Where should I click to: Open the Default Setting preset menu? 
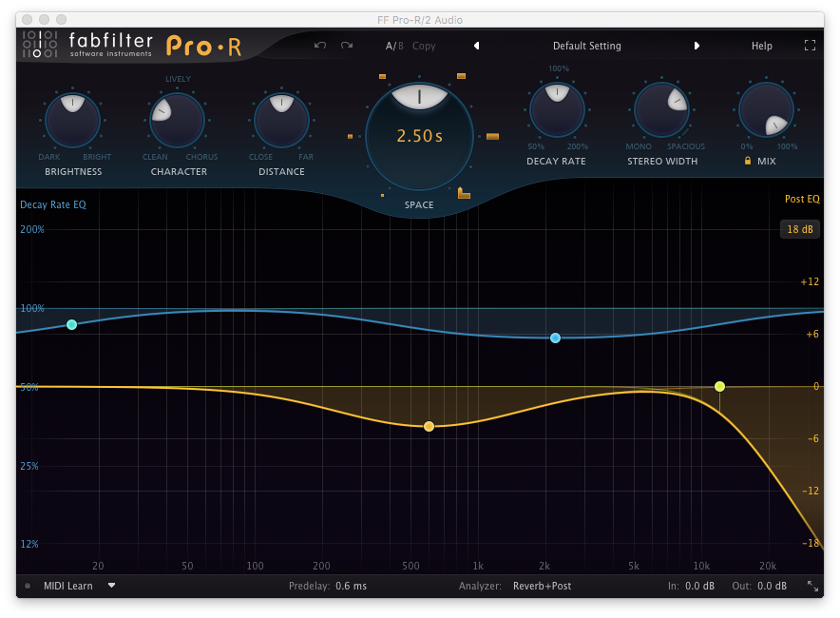pyautogui.click(x=586, y=45)
